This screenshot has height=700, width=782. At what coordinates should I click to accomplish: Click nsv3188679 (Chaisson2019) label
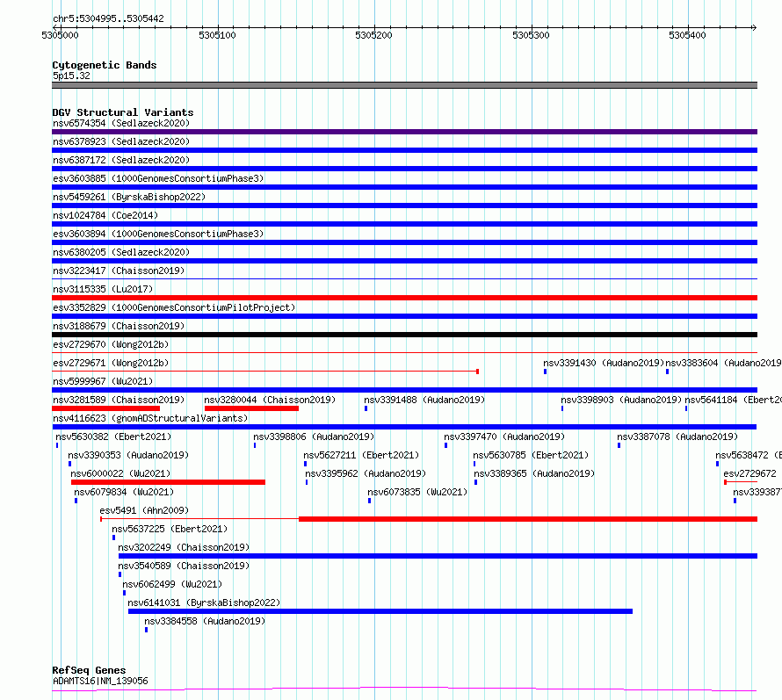(119, 326)
